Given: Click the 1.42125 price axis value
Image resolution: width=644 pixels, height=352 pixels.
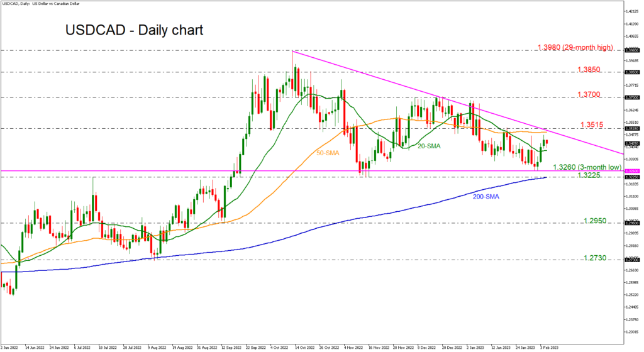Looking at the screenshot, I should tap(632, 11).
